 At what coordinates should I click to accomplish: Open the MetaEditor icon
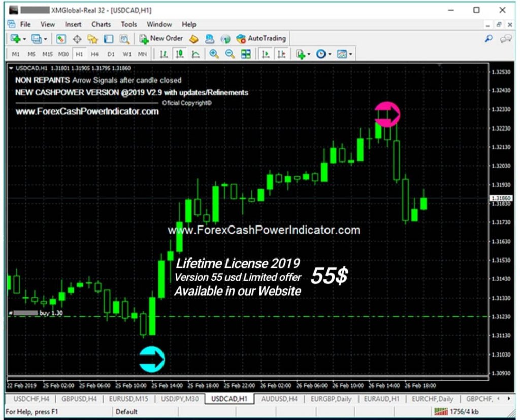pyautogui.click(x=193, y=39)
